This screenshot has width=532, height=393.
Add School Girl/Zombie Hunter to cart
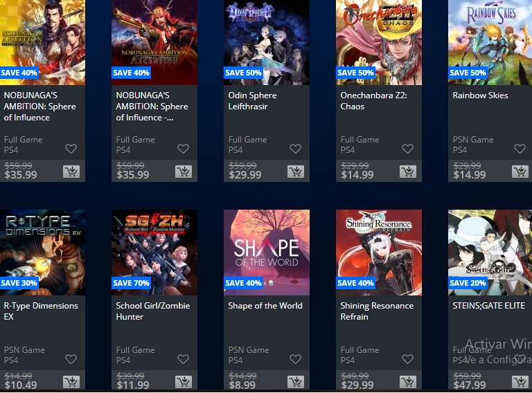coord(184,382)
